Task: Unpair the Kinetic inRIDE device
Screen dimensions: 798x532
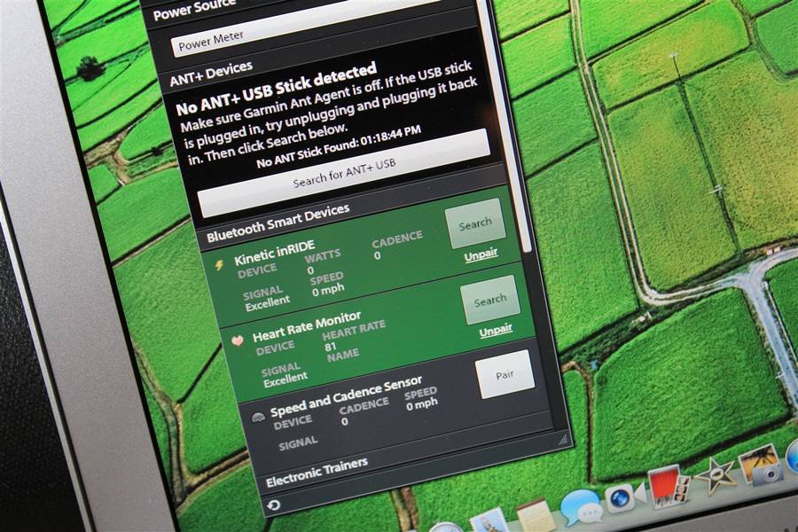Action: point(481,254)
